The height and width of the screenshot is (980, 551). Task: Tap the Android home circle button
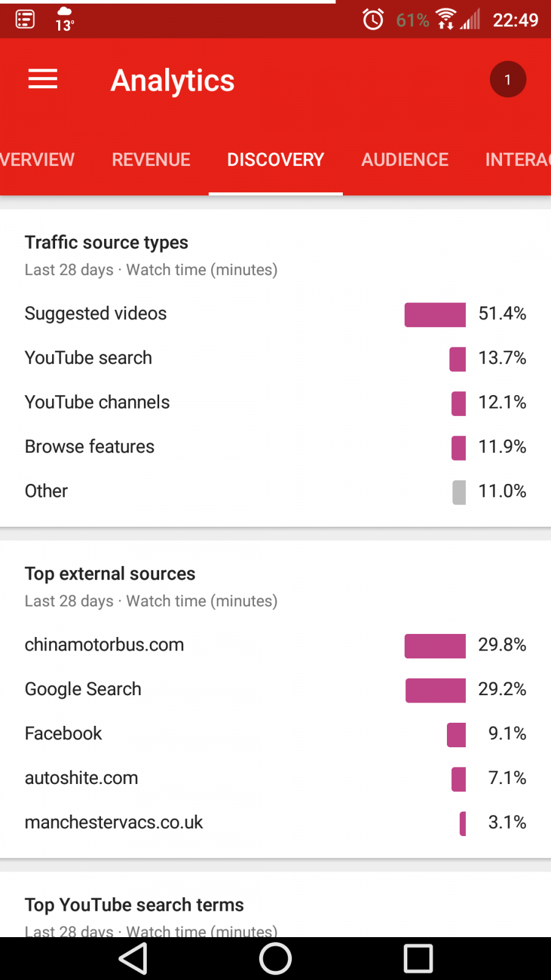coord(275,959)
